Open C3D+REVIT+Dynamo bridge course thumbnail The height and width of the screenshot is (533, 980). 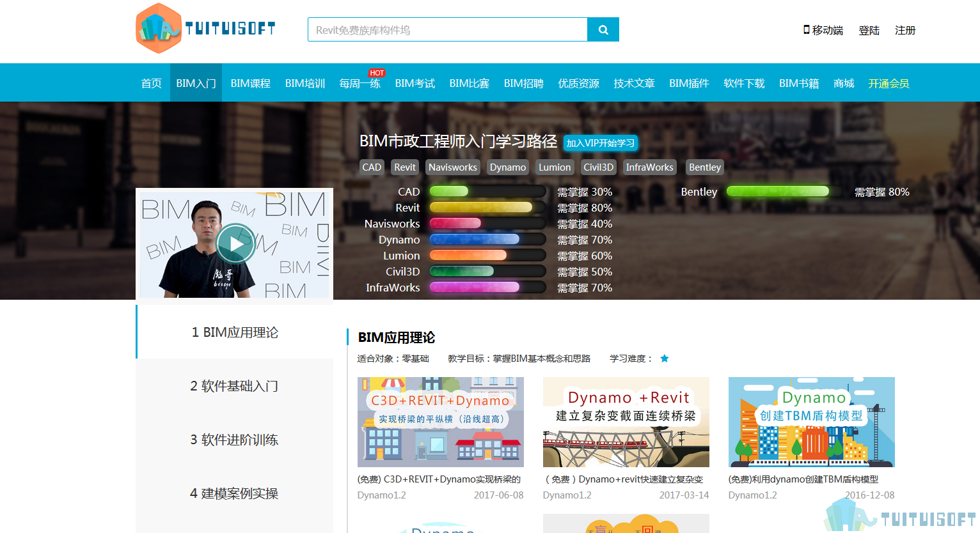(x=441, y=422)
